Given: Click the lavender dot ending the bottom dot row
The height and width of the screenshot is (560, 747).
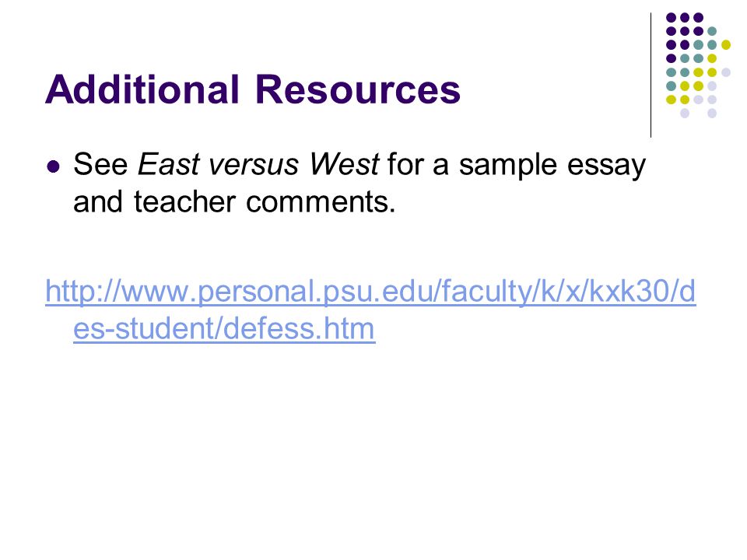Looking at the screenshot, I should click(712, 114).
